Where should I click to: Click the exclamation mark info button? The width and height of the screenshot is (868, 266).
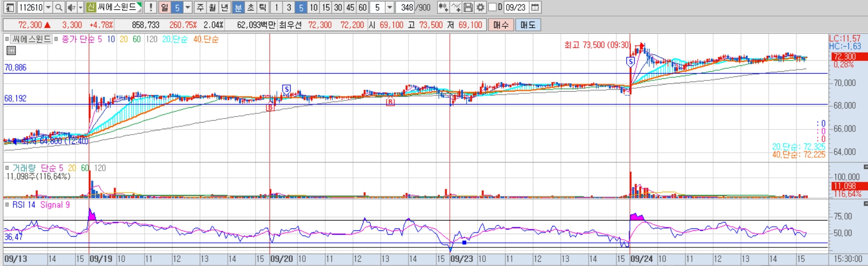pyautogui.click(x=150, y=7)
